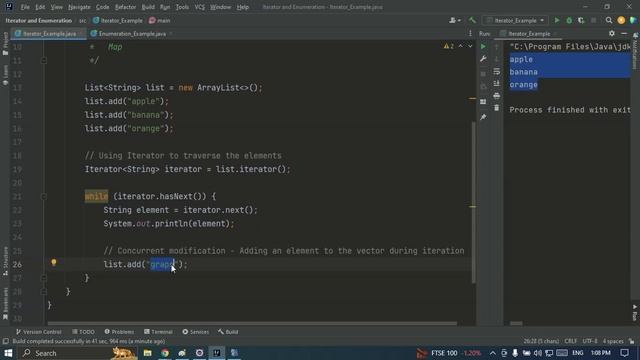640x360 pixels.
Task: Switch to Enumeration_Example.java editor tab
Action: click(x=132, y=34)
